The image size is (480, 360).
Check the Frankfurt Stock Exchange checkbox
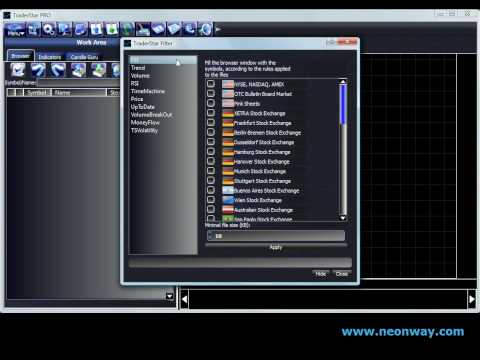[x=211, y=122]
